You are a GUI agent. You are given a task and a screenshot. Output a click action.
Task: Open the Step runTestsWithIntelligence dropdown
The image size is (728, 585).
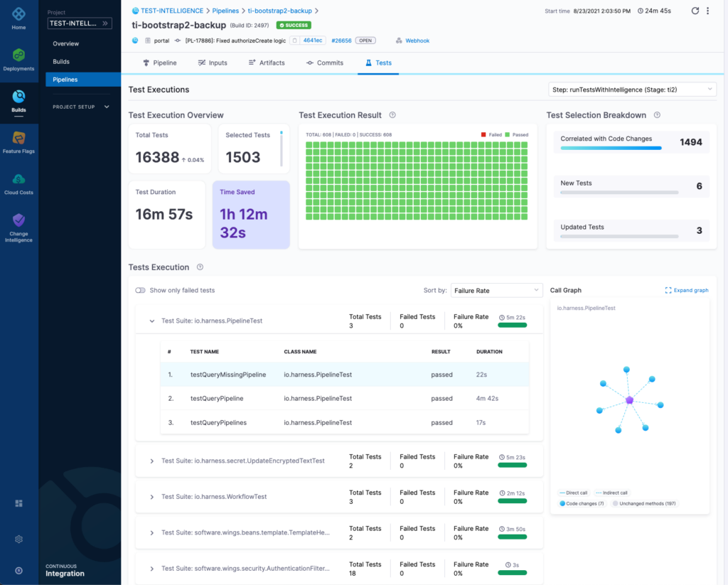tap(632, 90)
